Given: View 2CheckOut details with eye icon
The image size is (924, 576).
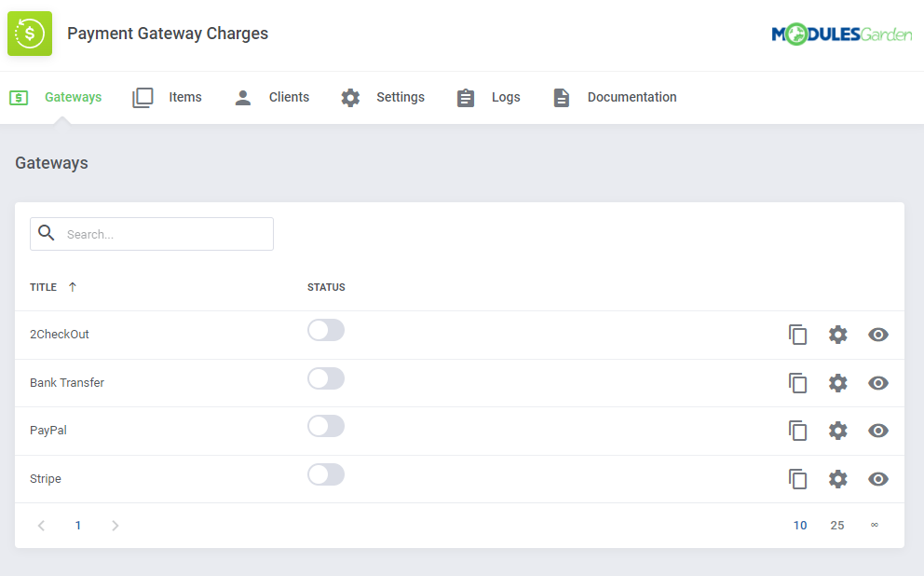Looking at the screenshot, I should coord(878,335).
